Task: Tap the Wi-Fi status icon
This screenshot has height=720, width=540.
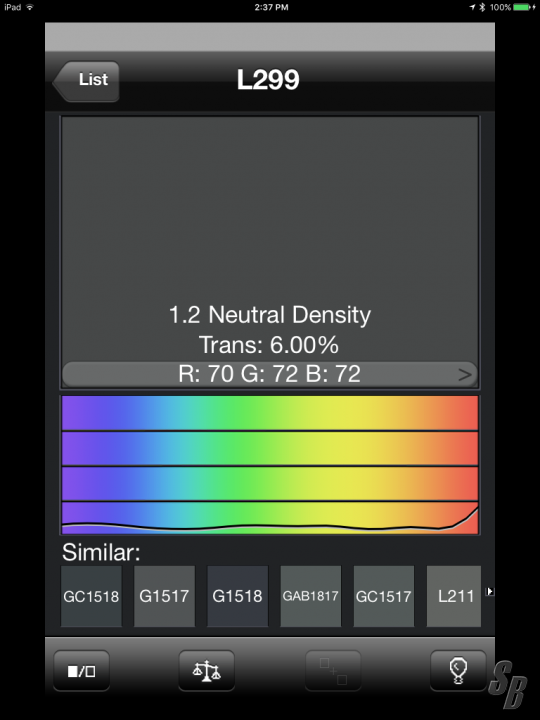Action: (x=30, y=7)
